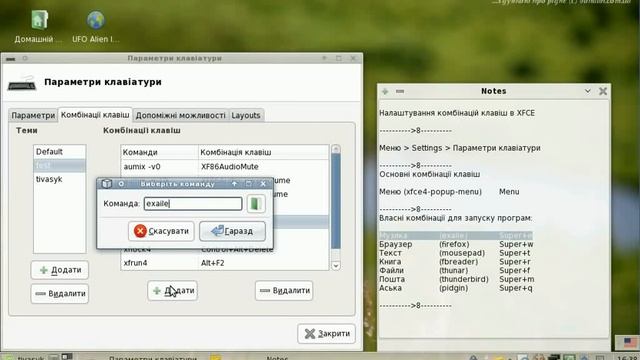Screen dimensions: 640x360
Task: Select the highlighted test theme in the Теми list
Action: 60,165
